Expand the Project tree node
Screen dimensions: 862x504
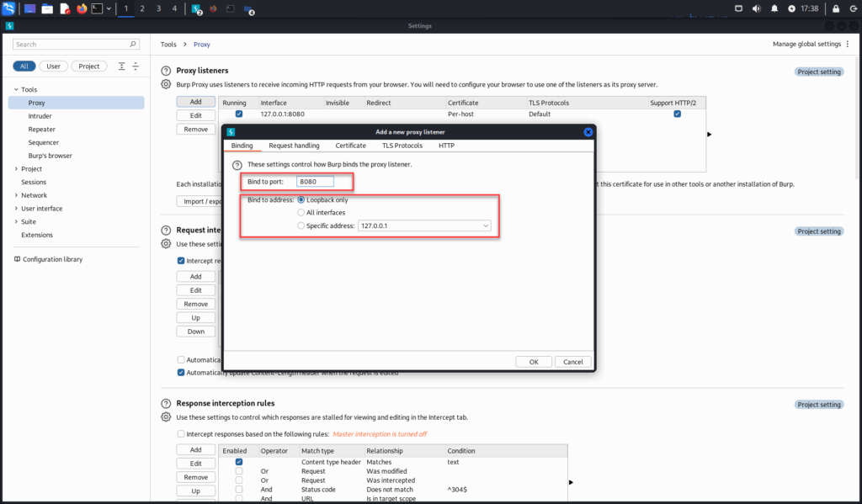16,169
